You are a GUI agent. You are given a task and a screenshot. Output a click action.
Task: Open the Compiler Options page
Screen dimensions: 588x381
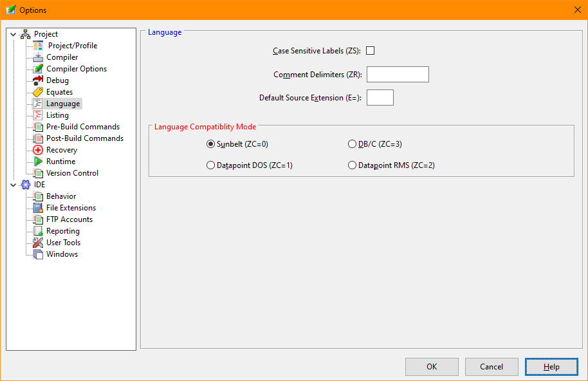(x=76, y=69)
